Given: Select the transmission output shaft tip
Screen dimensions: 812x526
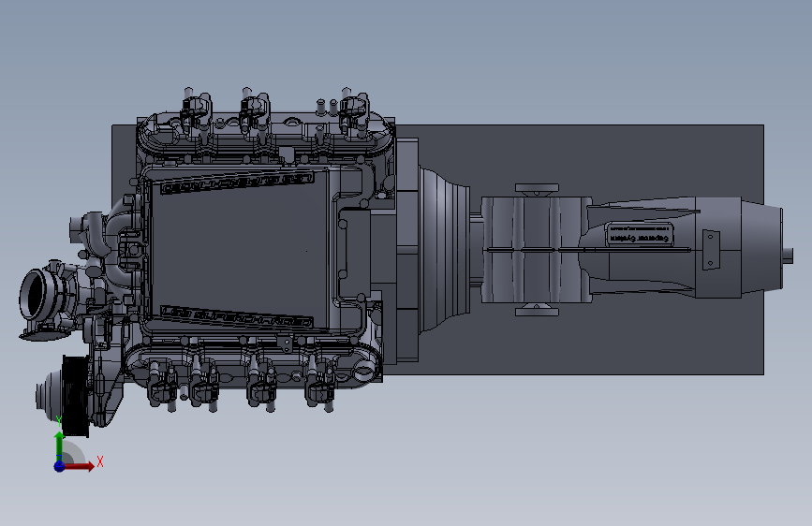Looking at the screenshot, I should (789, 255).
